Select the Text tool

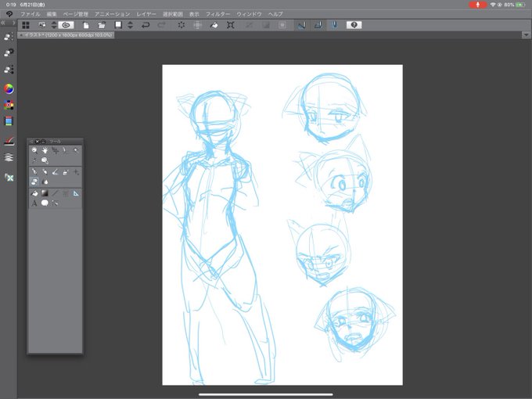click(34, 203)
